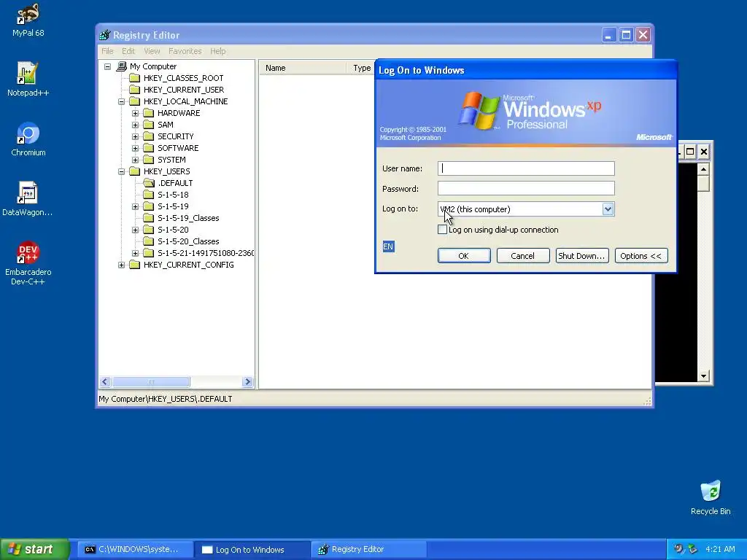Click scroll-down arrow in the command window

tap(704, 376)
